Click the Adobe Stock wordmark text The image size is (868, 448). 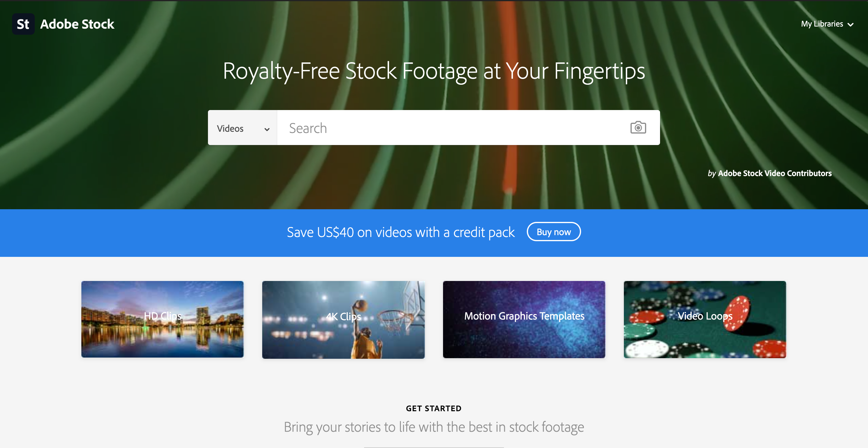click(77, 24)
